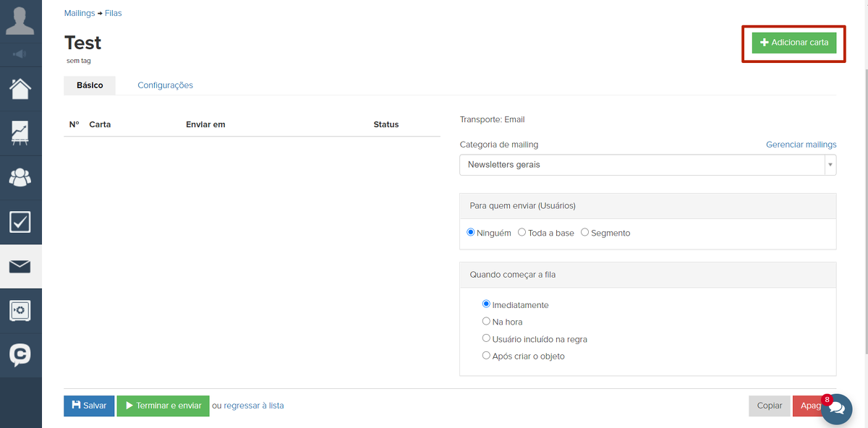This screenshot has height=428, width=868.
Task: Open the envelope messages icon
Action: click(20, 267)
